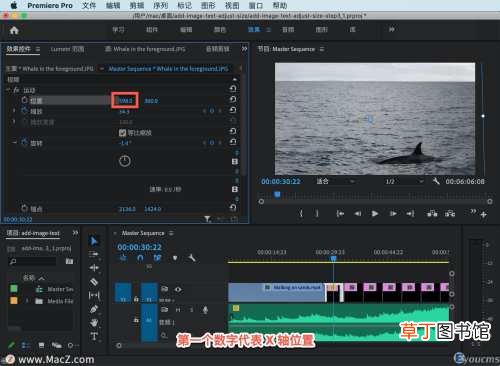
Task: Click the filter funnel in Effect Controls
Action: [x=207, y=219]
